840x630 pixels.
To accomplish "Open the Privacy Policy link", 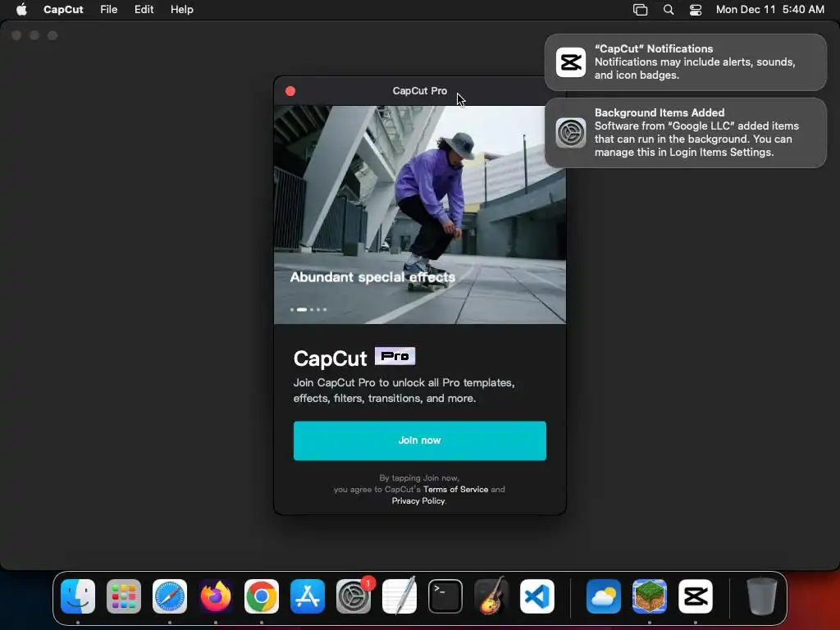I will point(418,501).
